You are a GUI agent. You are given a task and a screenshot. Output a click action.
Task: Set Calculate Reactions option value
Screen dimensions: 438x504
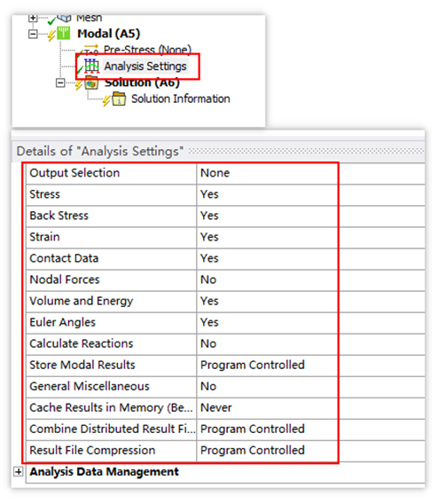point(267,344)
